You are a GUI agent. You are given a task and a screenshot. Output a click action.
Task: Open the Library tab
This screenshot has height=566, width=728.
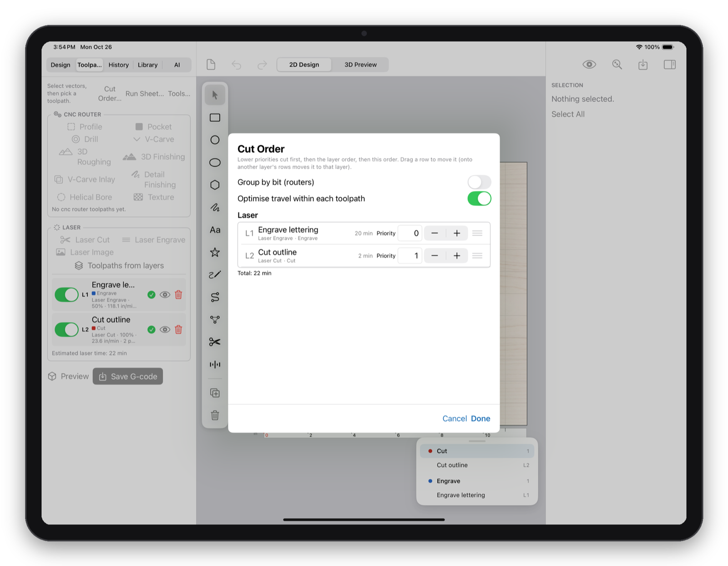click(x=148, y=65)
